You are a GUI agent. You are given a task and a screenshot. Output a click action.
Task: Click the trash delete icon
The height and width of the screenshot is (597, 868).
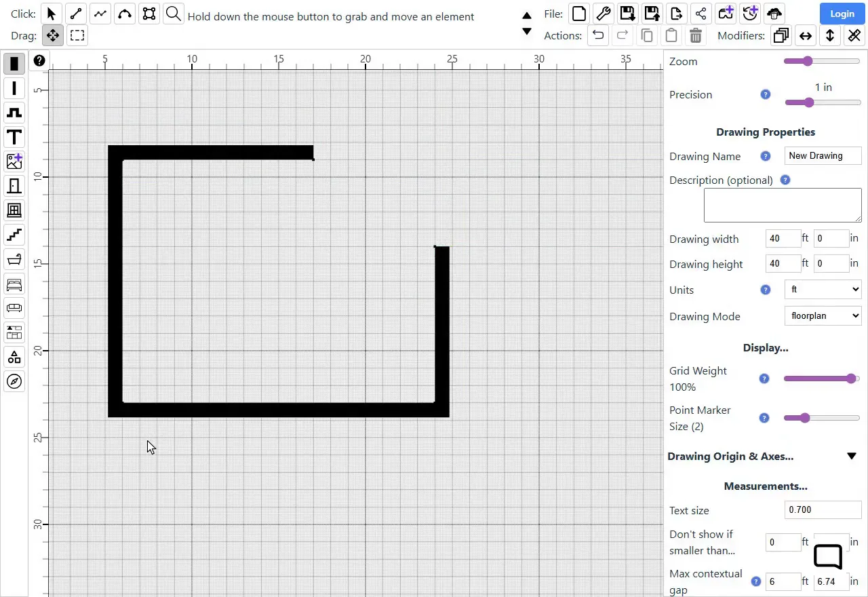tap(696, 35)
